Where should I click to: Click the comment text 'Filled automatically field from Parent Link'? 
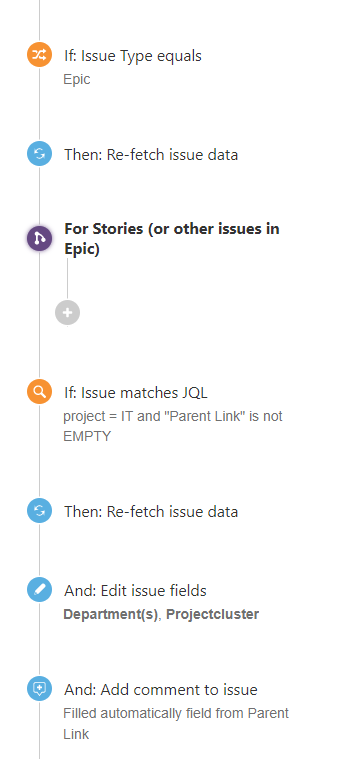tap(176, 724)
